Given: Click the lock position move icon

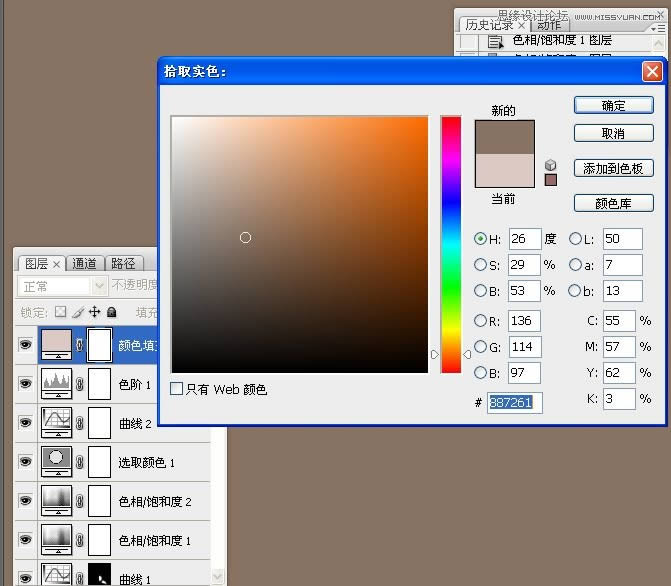Looking at the screenshot, I should [x=95, y=312].
